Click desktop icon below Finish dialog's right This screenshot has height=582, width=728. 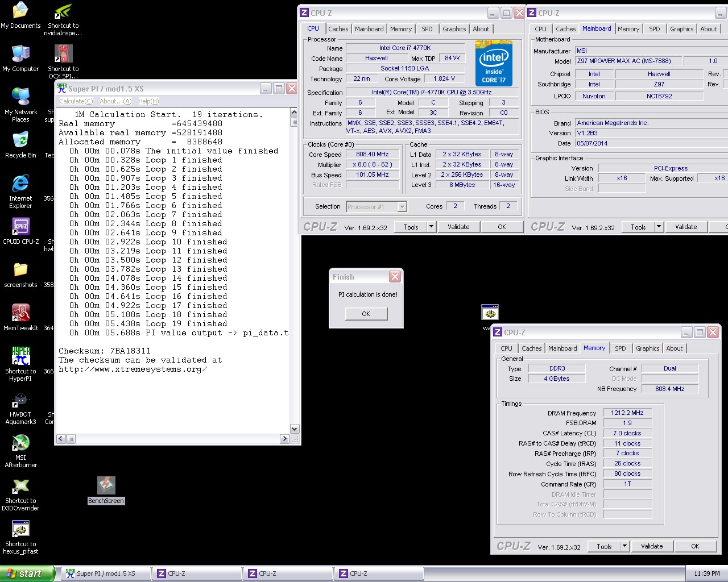tap(490, 313)
